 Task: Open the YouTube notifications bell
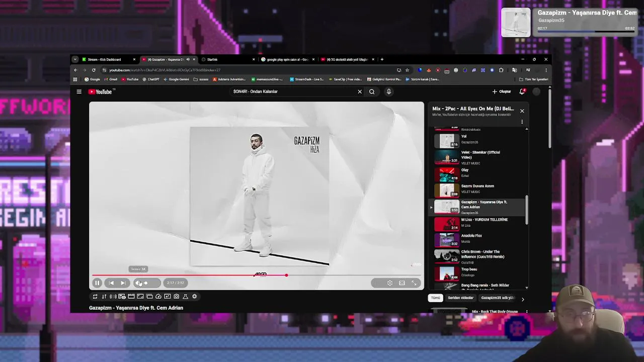click(x=522, y=92)
